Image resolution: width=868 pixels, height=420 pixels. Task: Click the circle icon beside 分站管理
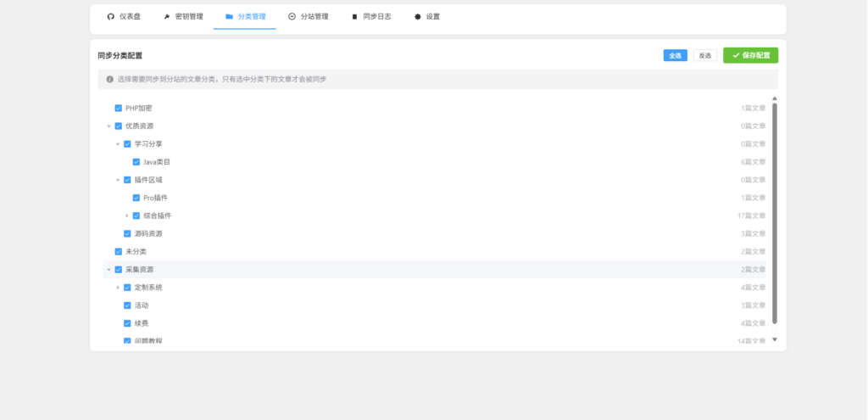(292, 16)
